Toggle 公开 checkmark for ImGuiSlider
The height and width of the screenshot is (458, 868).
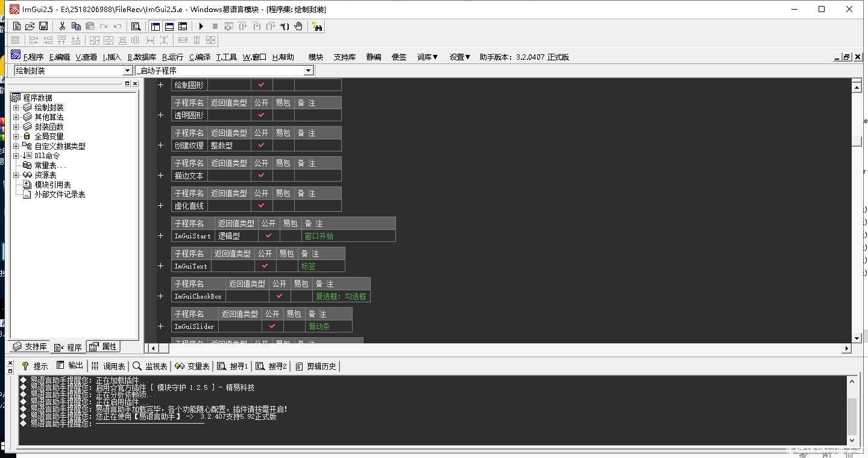(272, 326)
